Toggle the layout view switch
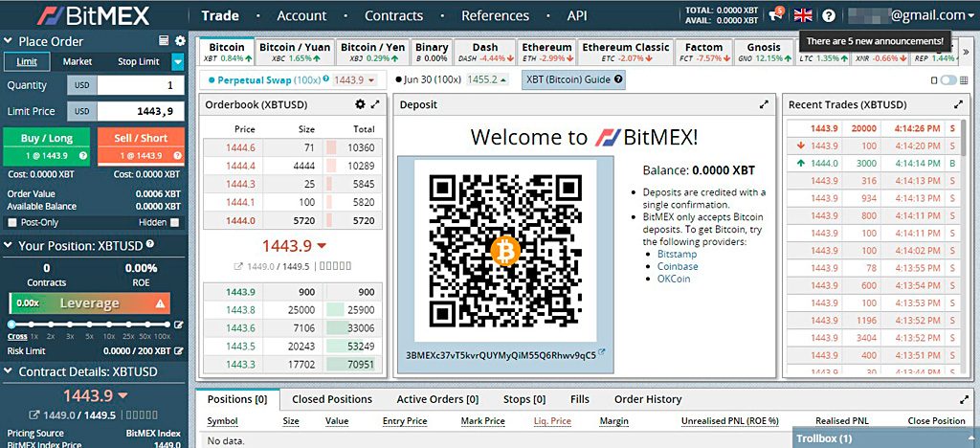This screenshot has height=448, width=980. [948, 80]
